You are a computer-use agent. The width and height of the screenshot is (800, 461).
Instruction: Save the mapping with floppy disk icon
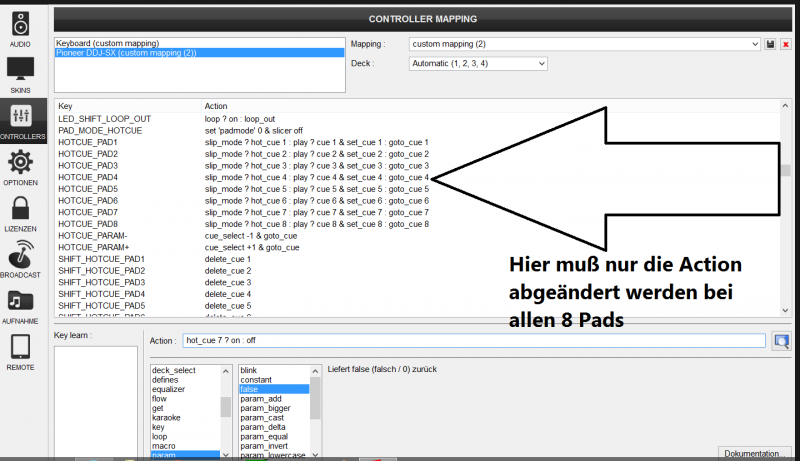[x=770, y=44]
